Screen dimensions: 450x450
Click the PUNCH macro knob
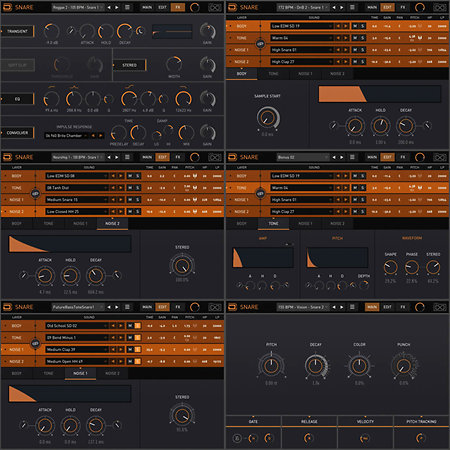coord(403,366)
